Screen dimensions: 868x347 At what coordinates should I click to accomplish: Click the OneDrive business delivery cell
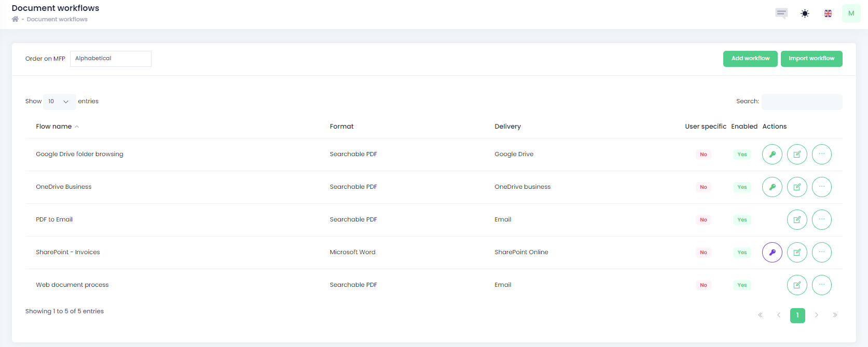point(522,187)
